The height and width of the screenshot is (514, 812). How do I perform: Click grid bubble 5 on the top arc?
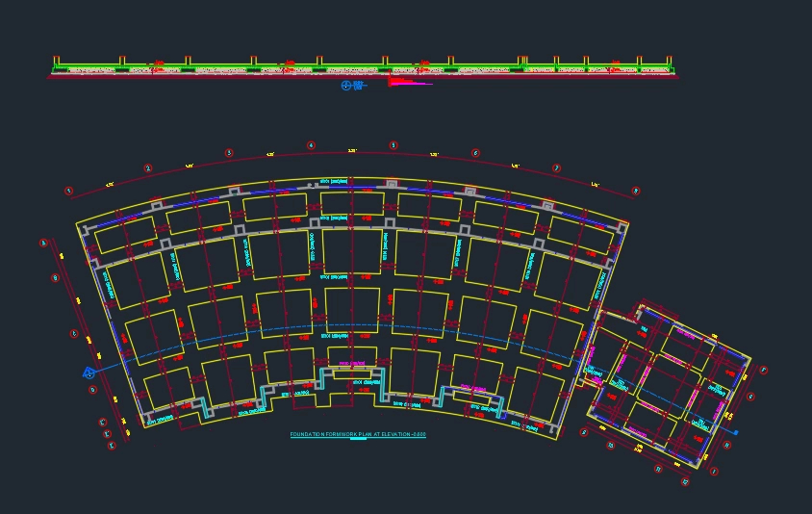(393, 146)
